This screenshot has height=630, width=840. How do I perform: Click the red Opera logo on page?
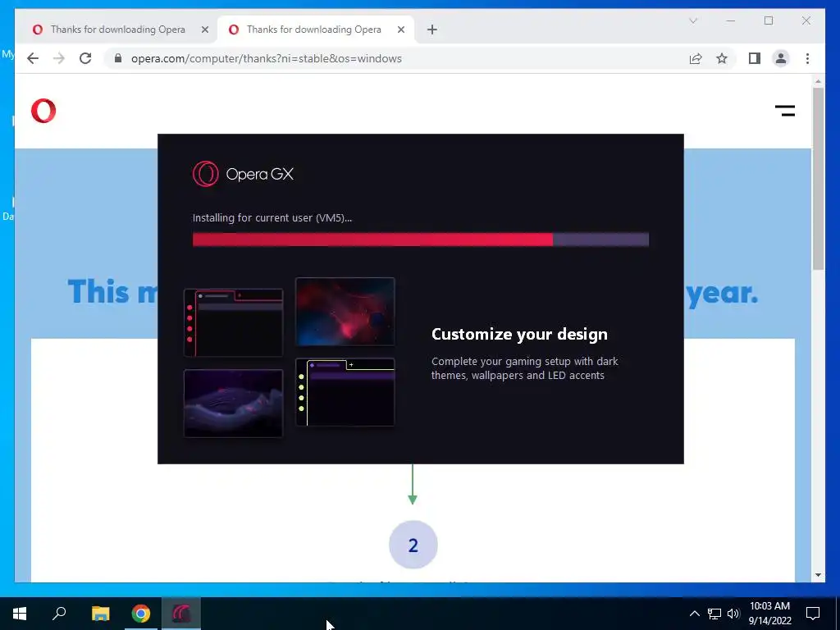(x=43, y=111)
